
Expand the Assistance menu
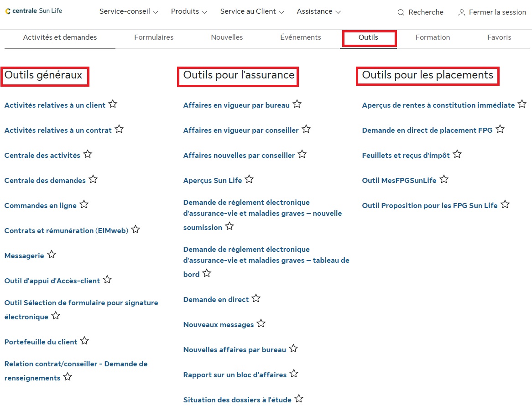coord(318,12)
